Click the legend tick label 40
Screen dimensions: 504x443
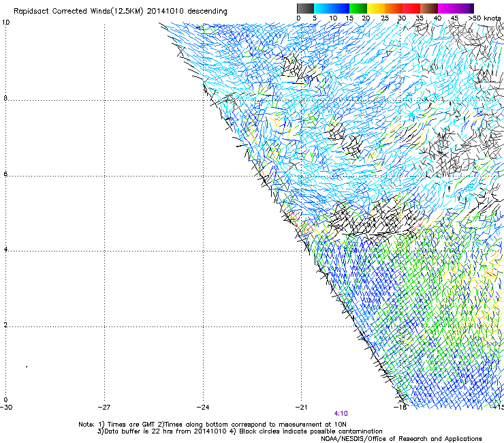click(437, 18)
